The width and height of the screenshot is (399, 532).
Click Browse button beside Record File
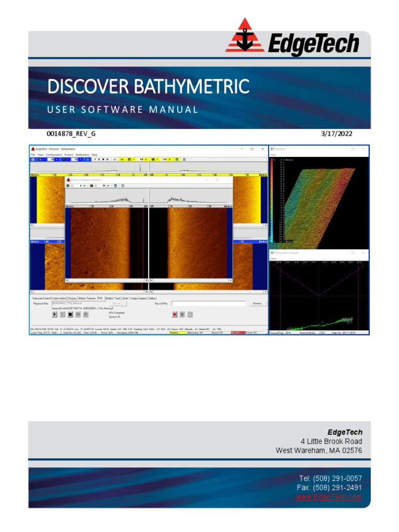[x=257, y=303]
